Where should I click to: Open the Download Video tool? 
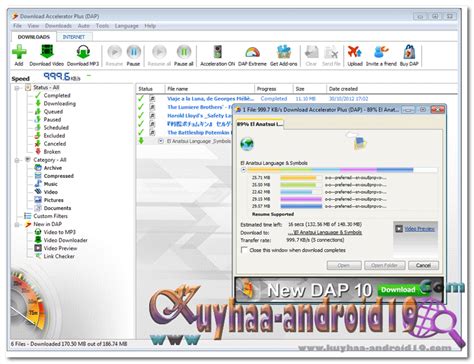click(47, 52)
